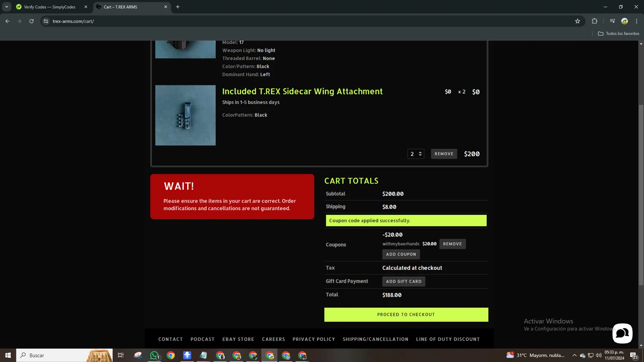Image resolution: width=644 pixels, height=362 pixels.
Task: Open the Podcast footer link
Action: click(x=203, y=339)
